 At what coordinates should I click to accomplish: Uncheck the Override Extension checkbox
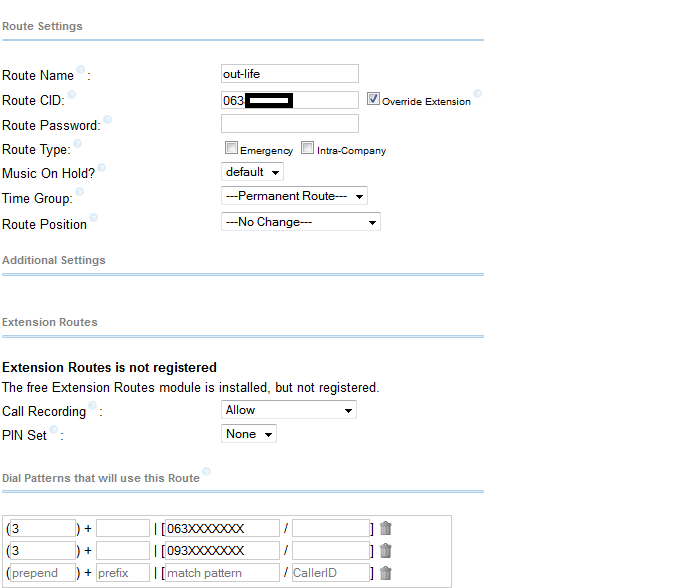click(x=373, y=99)
